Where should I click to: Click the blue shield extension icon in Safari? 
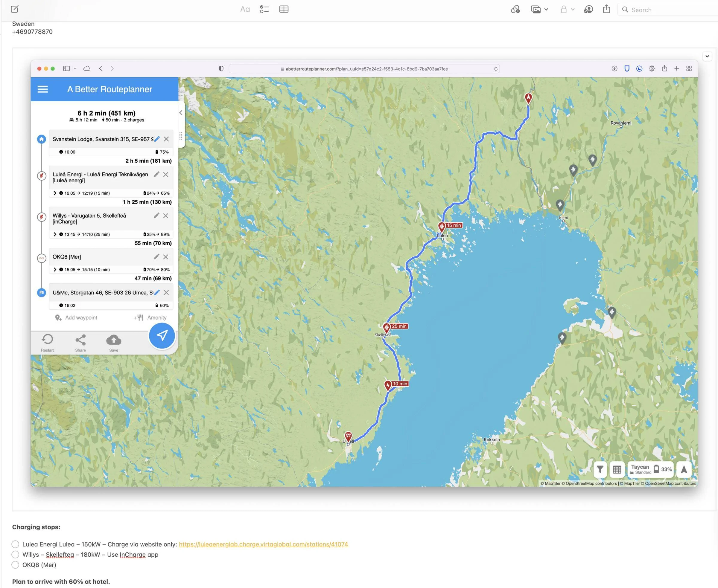coord(627,68)
